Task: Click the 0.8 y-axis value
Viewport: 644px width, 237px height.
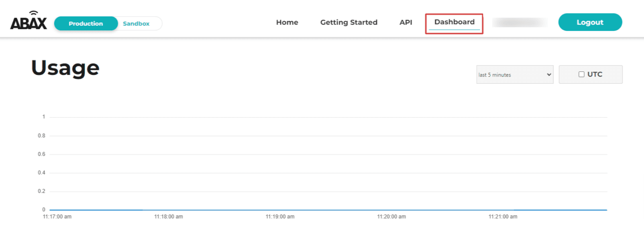Action: (x=42, y=136)
